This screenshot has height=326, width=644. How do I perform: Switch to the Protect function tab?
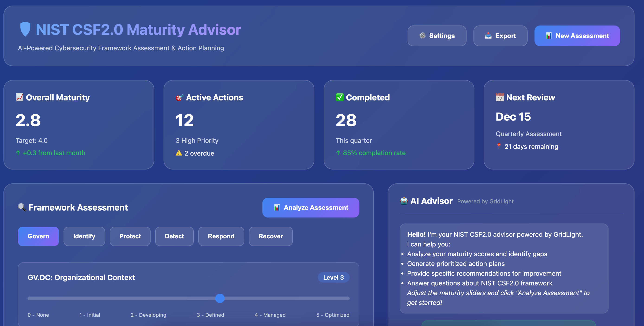click(x=130, y=236)
